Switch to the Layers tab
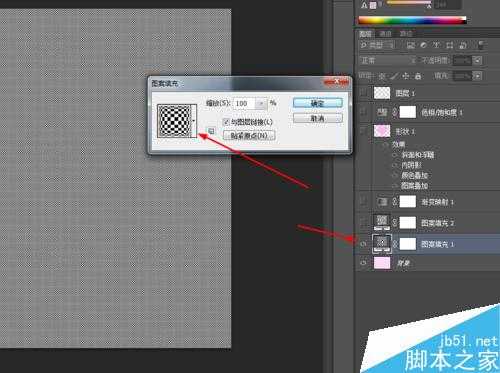Screen dimensions: 500x373 (365, 34)
